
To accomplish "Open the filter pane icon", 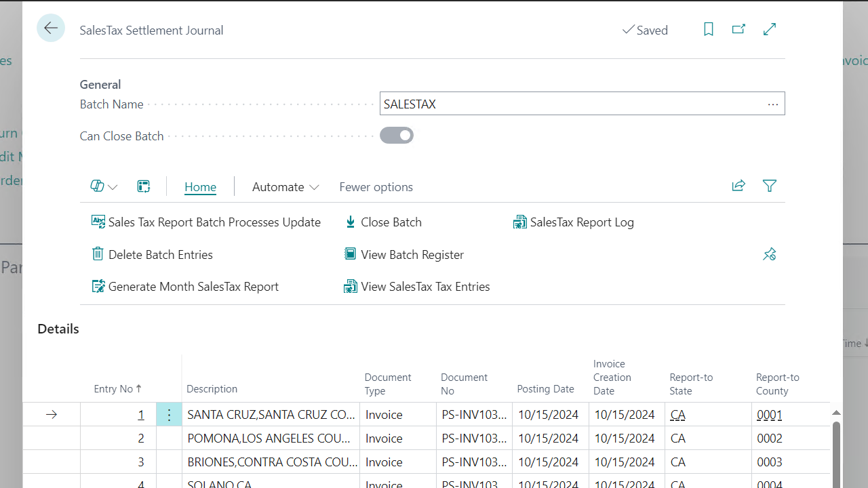I will click(769, 186).
